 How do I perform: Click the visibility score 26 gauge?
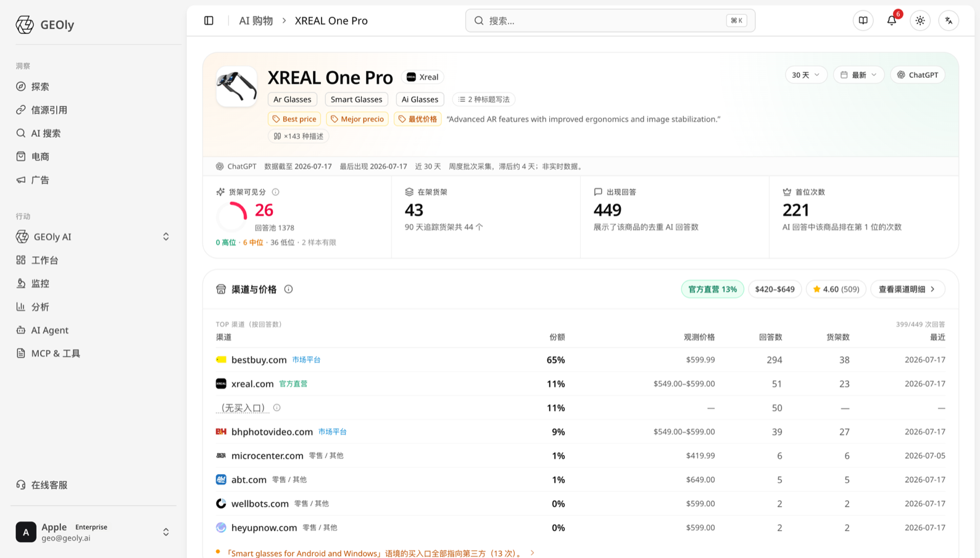(231, 216)
